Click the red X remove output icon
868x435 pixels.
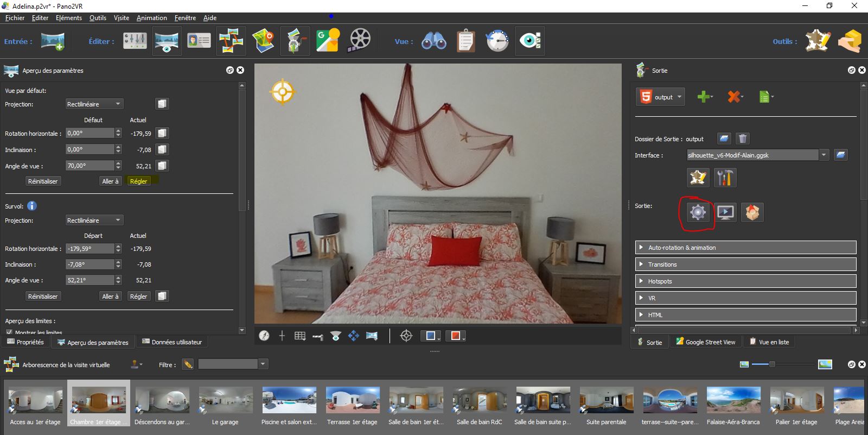[x=734, y=97]
